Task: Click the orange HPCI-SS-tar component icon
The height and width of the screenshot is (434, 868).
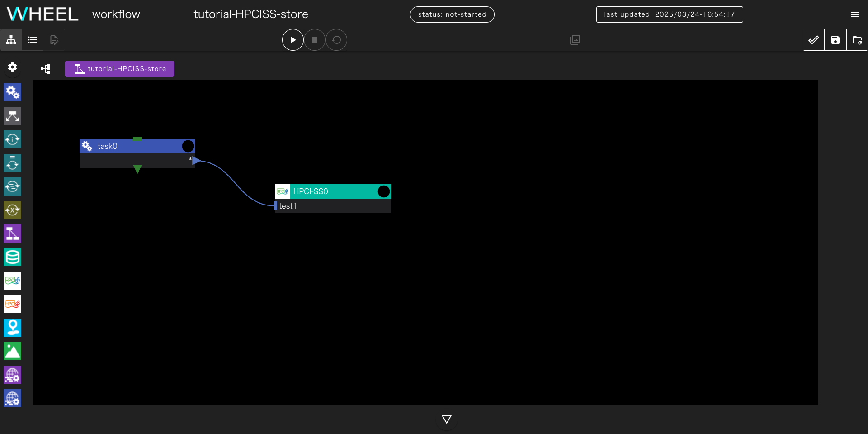Action: [x=12, y=304]
